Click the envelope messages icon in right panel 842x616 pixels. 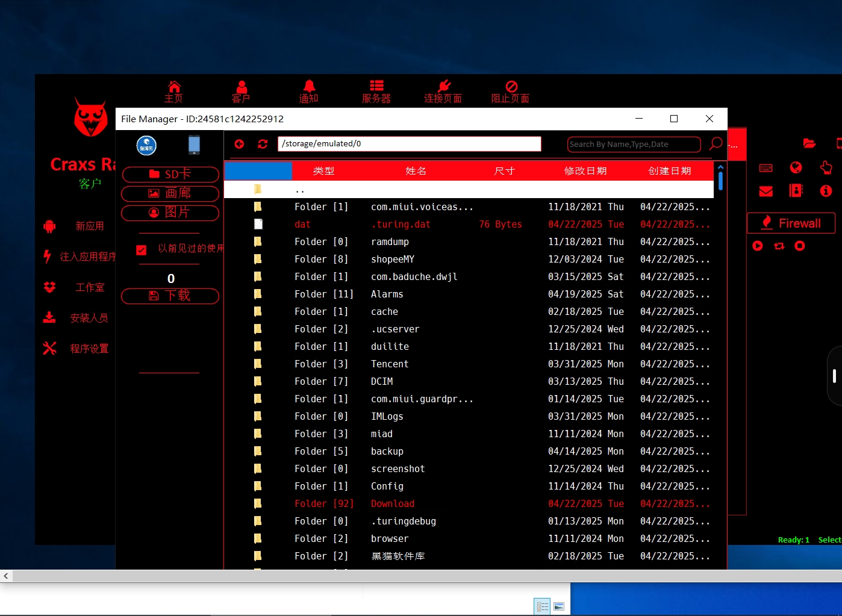pos(766,191)
